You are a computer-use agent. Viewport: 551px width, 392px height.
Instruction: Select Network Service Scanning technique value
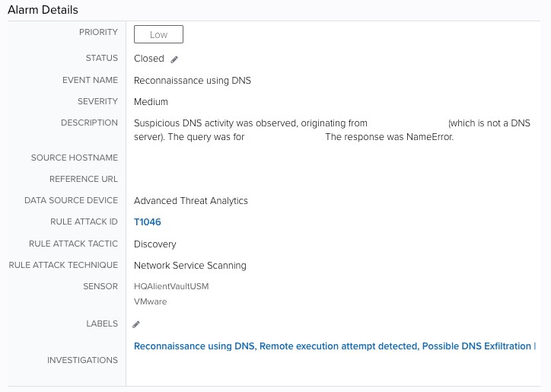(190, 266)
